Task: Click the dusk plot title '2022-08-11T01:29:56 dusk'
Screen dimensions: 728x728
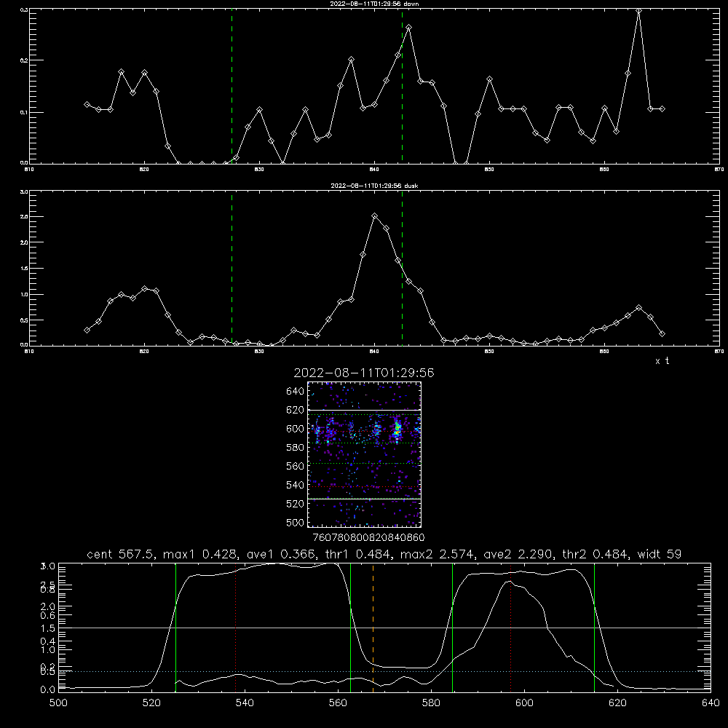Action: [x=374, y=186]
